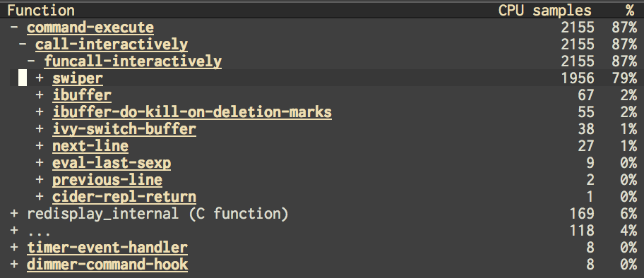Follow the command-execute link
Screen dimensions: 644x278
90,28
